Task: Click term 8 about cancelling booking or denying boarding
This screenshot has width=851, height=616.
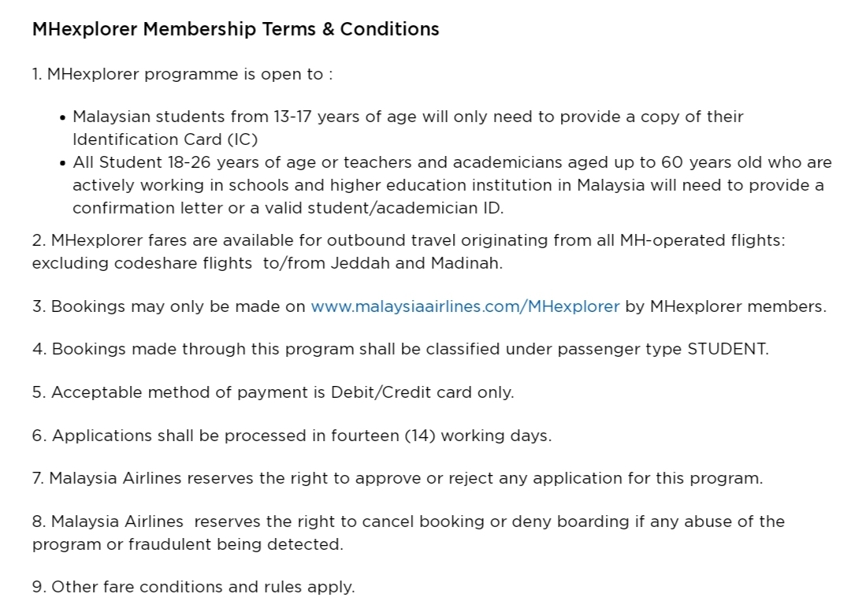Action: coord(408,521)
